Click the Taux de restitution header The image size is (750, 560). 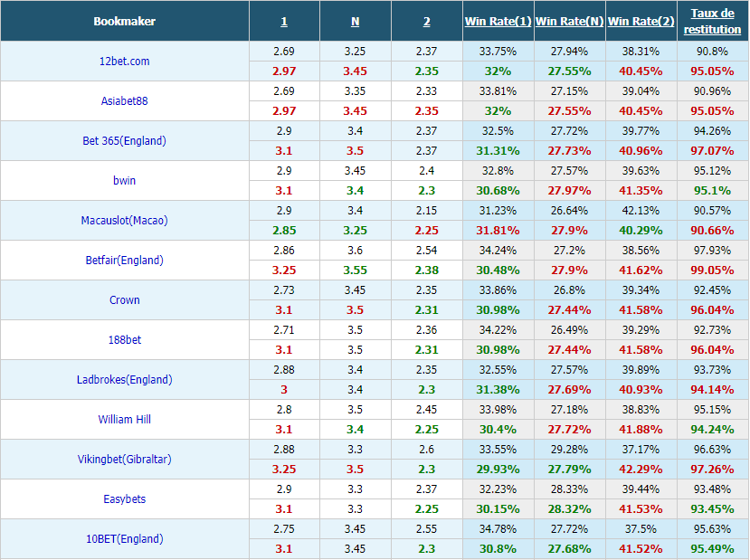point(712,22)
